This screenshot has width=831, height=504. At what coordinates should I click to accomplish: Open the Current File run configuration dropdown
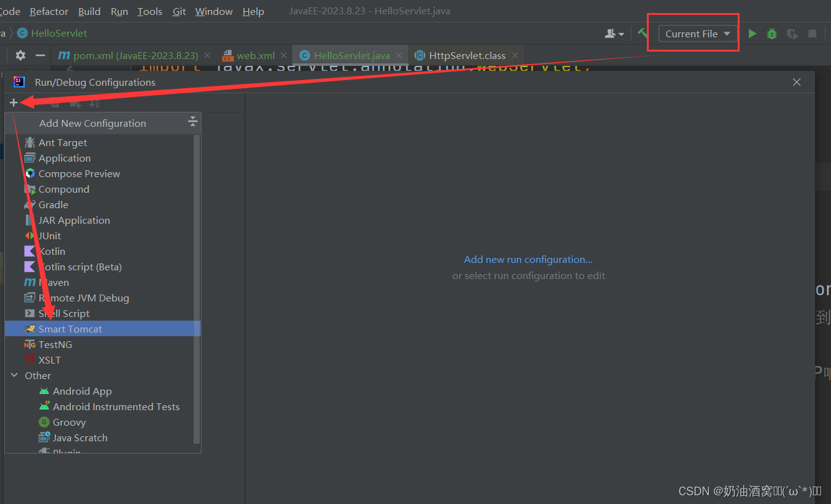[x=698, y=34]
